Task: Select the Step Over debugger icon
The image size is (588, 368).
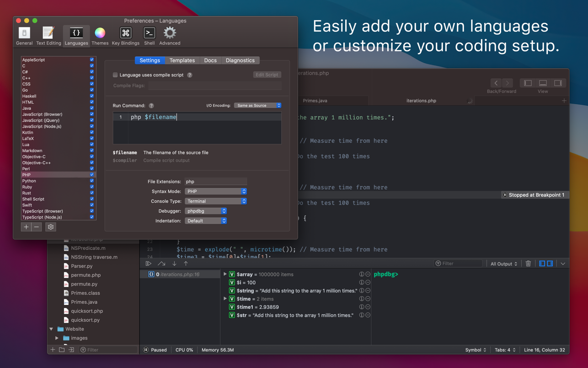Action: click(161, 263)
